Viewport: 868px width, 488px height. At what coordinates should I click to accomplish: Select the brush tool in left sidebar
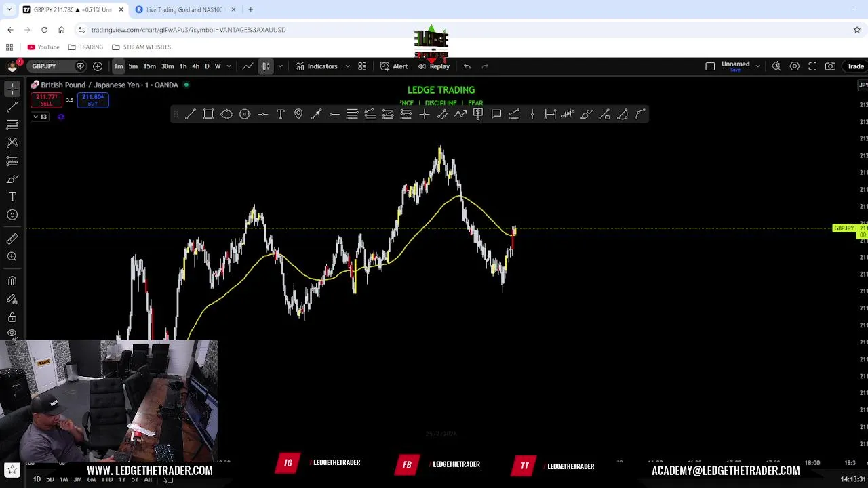pos(12,179)
